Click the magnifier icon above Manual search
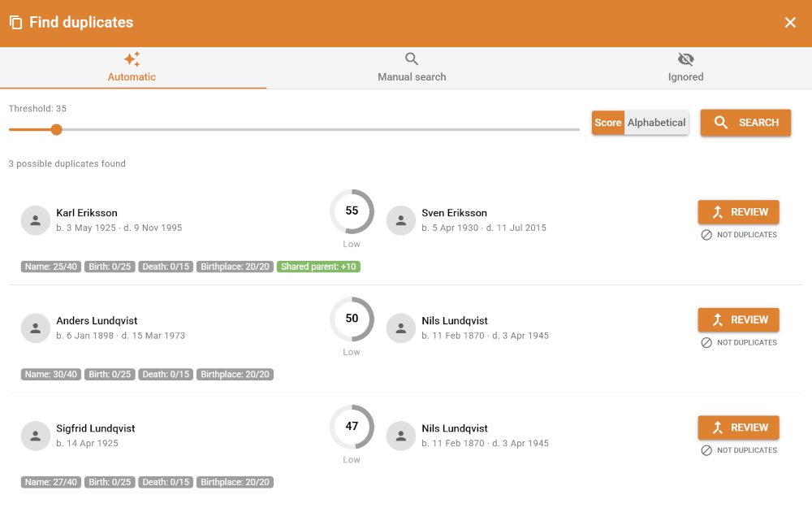This screenshot has height=508, width=812. point(412,59)
